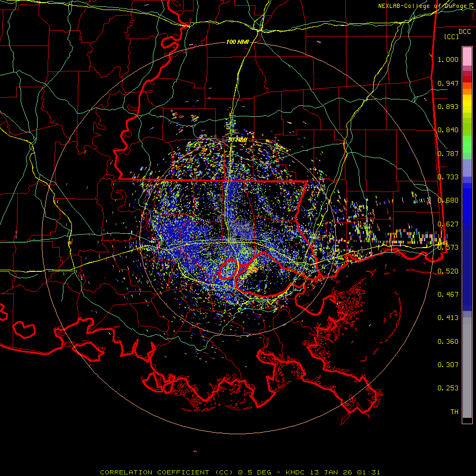
Task: Pick the gray segment of the color bar
Action: tap(467, 368)
